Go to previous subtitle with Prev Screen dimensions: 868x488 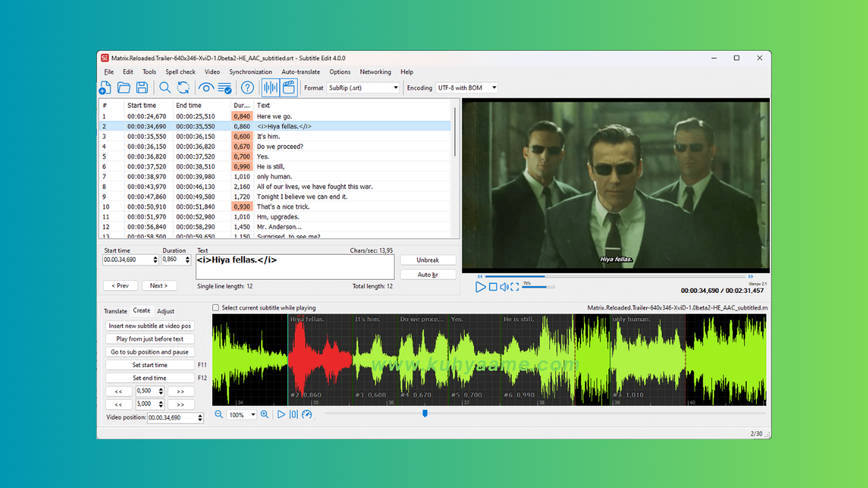(120, 286)
